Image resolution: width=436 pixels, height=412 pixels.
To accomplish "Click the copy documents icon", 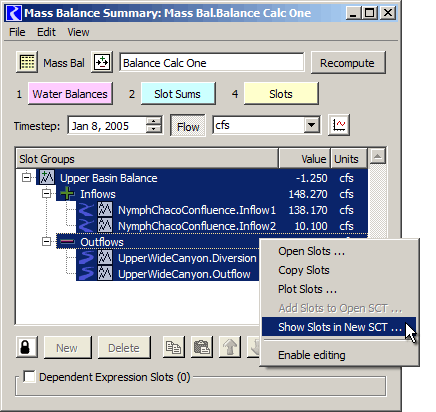I will [x=173, y=347].
